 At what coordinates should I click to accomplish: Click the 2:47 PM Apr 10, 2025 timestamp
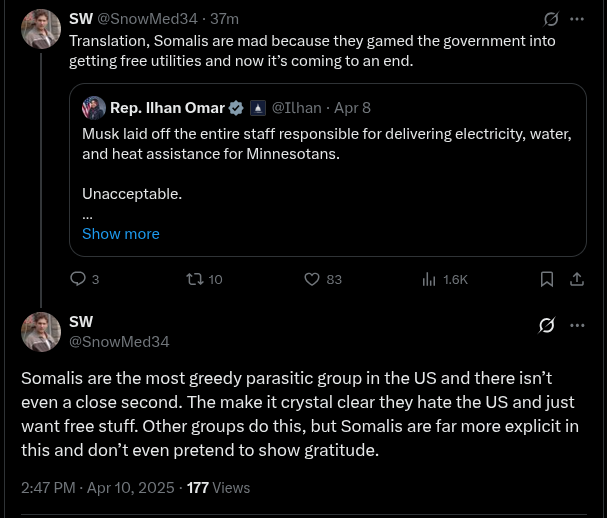97,487
